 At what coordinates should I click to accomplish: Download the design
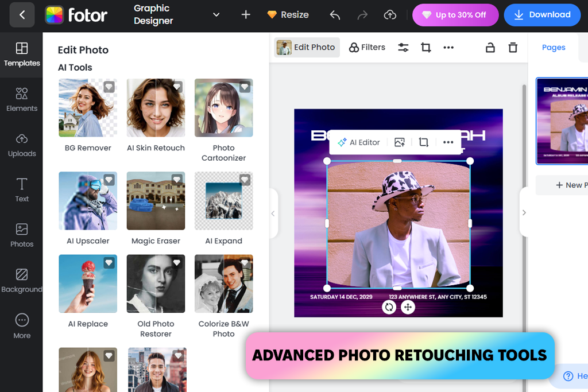[x=542, y=15]
